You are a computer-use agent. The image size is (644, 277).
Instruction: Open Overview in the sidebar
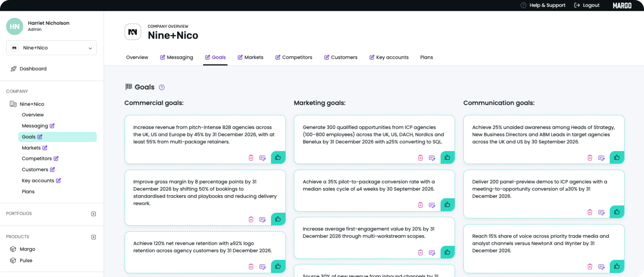click(x=33, y=115)
